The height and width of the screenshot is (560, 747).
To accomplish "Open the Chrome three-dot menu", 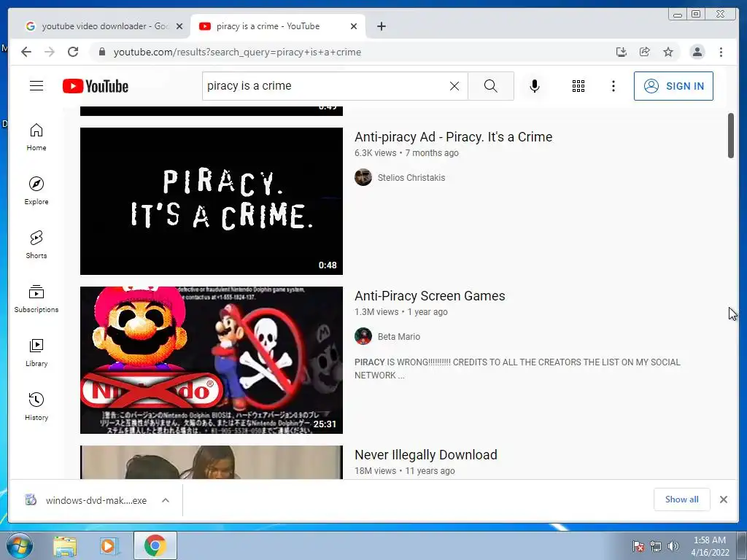I will [x=721, y=52].
